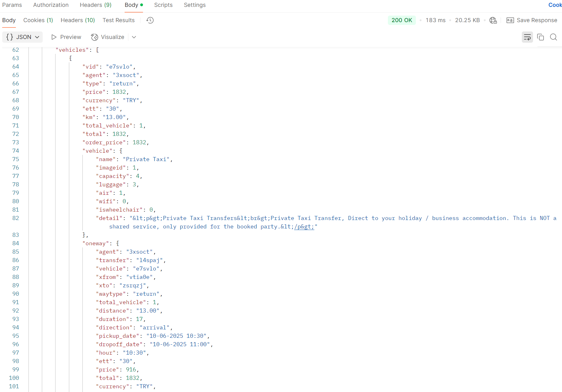The image size is (562, 392).
Task: Show response Cookies (1) tab
Action: pos(38,20)
